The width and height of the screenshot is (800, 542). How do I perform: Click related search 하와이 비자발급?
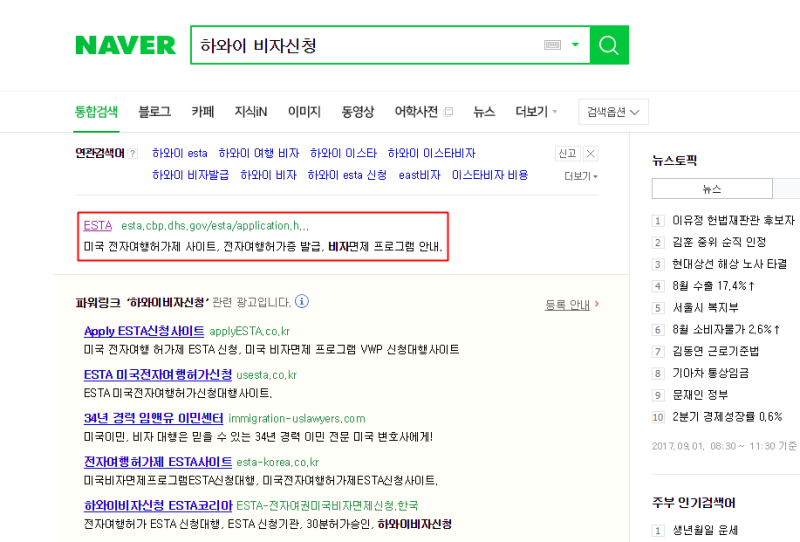click(190, 175)
